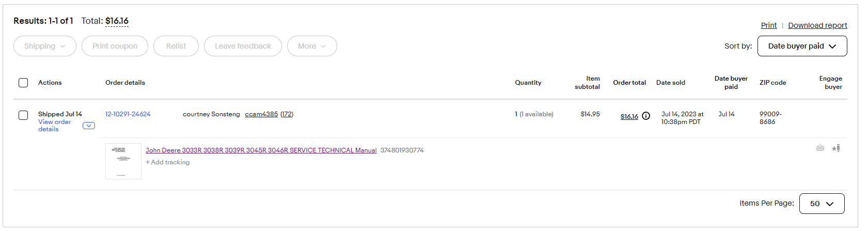Click the Print link
868x231 pixels.
pos(768,25)
